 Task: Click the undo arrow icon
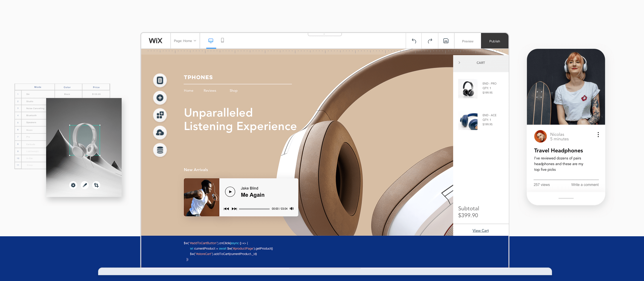tap(414, 41)
